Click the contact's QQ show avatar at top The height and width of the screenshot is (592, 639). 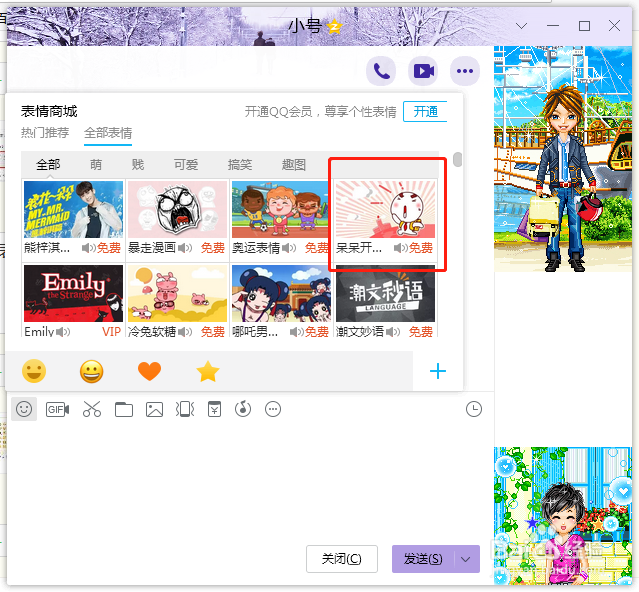coord(563,159)
